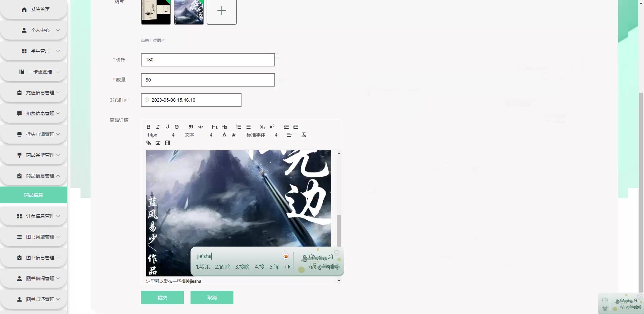The height and width of the screenshot is (314, 644).
Task: Focus the 价格 input showing 180
Action: [208, 60]
